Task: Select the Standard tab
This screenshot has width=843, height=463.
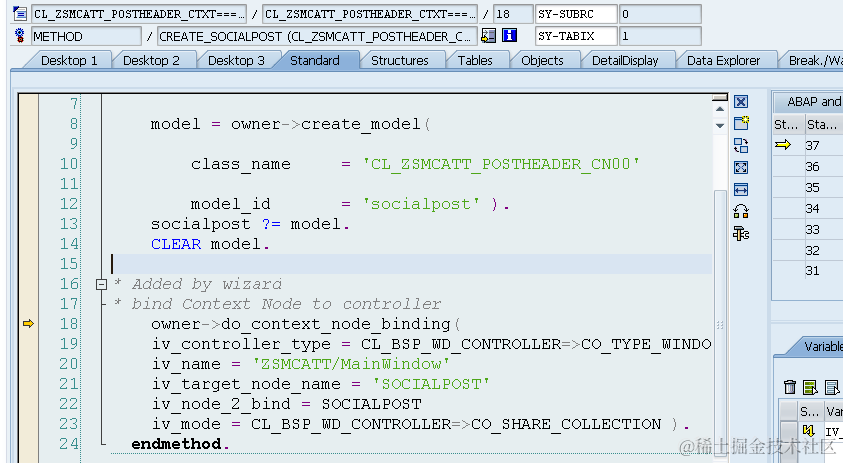Action: [x=315, y=60]
